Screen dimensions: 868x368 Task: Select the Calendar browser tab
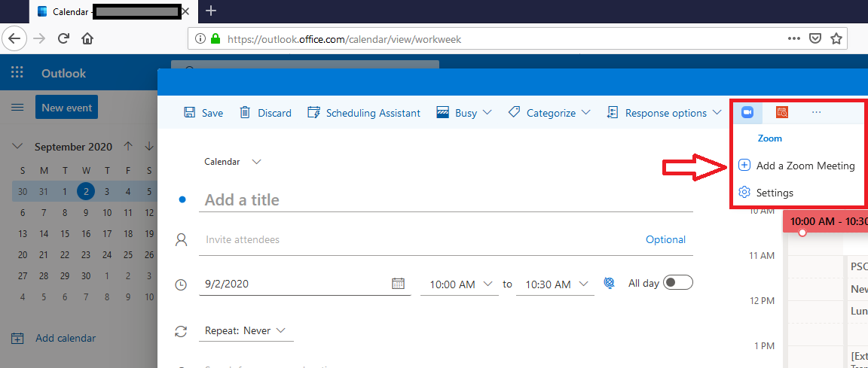(x=114, y=11)
